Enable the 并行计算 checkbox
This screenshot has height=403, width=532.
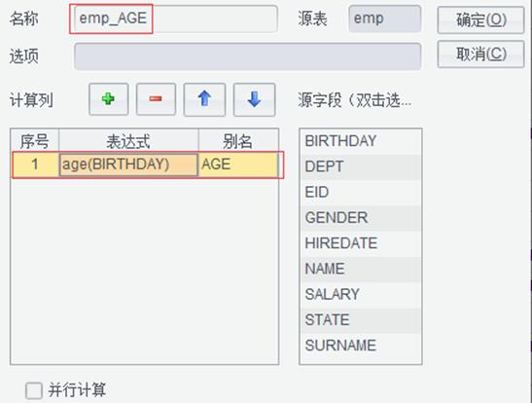34,390
